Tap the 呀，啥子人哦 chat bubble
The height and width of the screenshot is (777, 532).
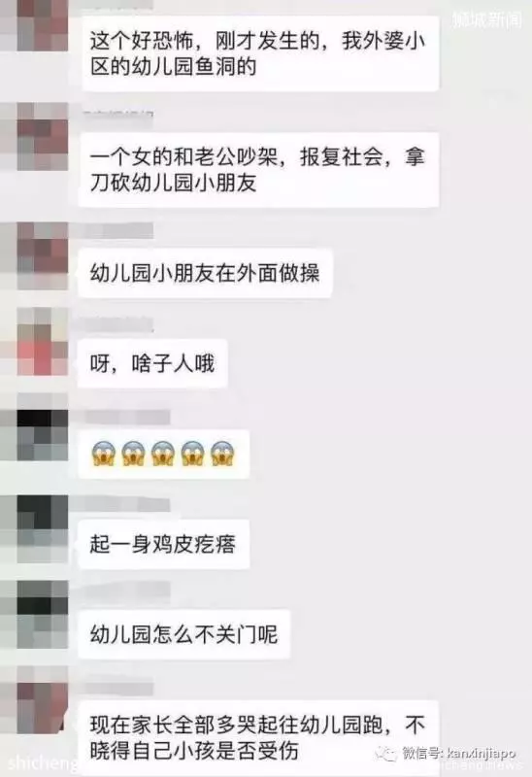pos(152,363)
